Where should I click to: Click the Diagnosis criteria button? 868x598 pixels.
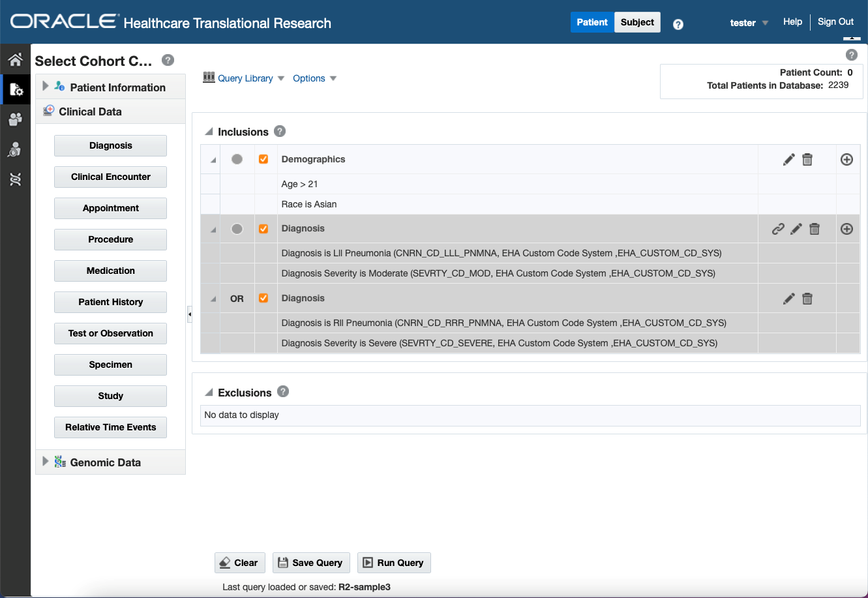(x=110, y=145)
